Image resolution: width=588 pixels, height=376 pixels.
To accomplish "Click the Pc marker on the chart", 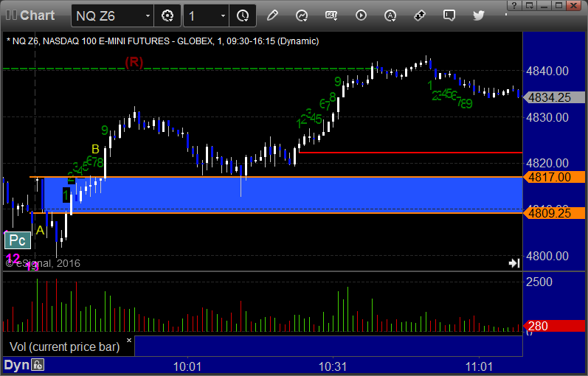I will (17, 240).
